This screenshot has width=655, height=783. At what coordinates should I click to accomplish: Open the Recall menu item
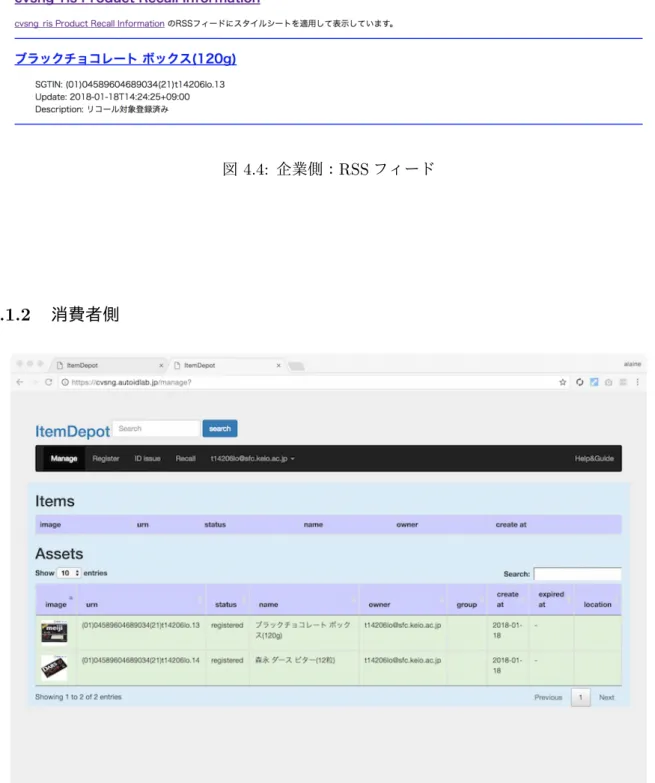(185, 458)
